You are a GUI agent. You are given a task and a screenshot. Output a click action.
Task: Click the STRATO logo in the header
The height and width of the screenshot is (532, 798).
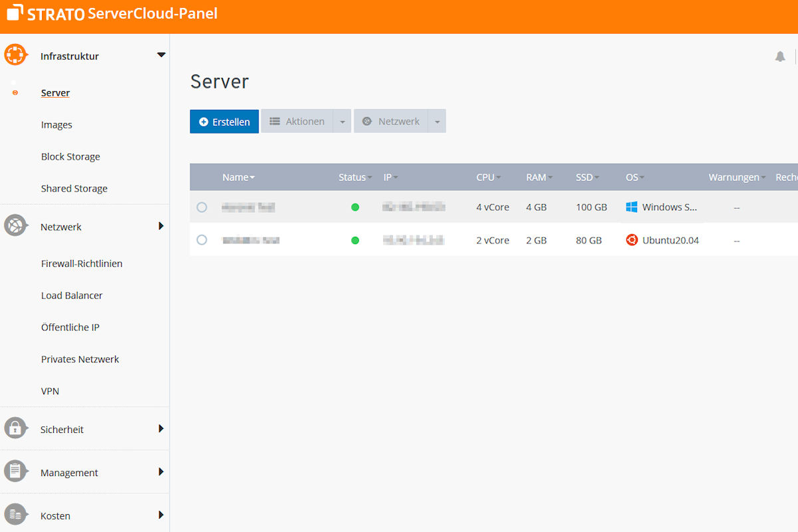point(46,13)
